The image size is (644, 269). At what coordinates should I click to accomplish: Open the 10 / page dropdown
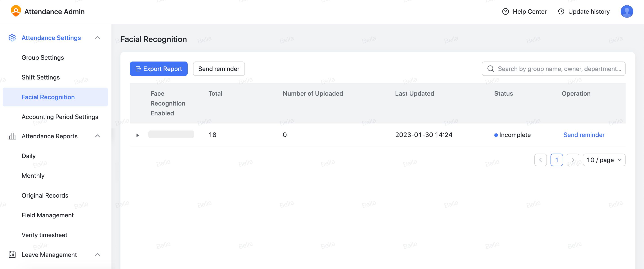click(x=604, y=160)
